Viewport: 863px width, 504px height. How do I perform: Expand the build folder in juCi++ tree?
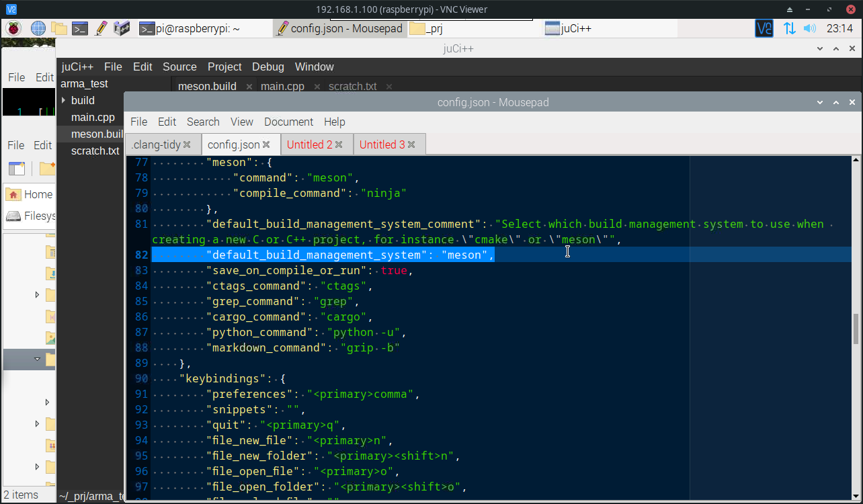(64, 100)
